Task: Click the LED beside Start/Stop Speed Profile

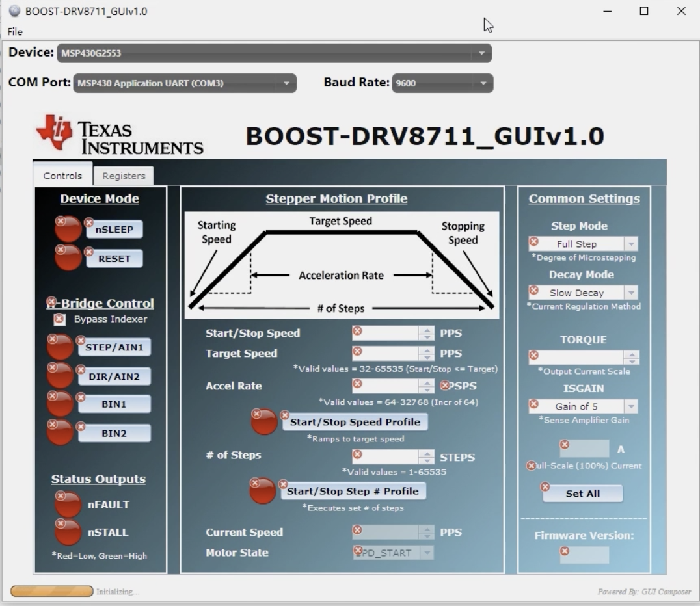Action: (x=264, y=422)
